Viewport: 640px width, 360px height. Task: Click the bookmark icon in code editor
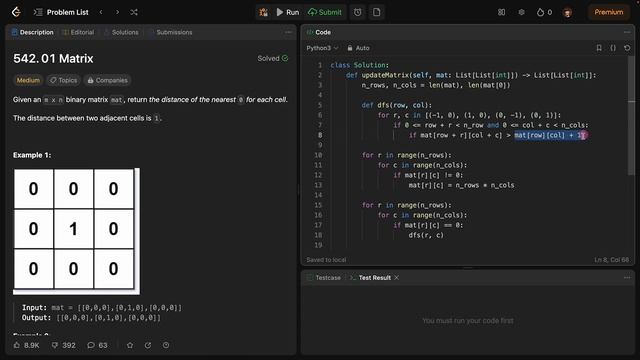pyautogui.click(x=599, y=48)
